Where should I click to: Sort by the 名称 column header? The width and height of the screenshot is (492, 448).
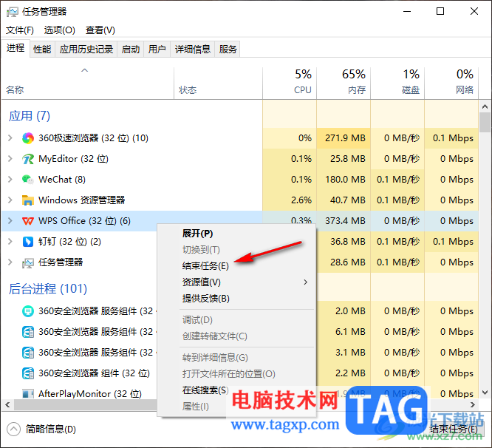[x=88, y=84]
